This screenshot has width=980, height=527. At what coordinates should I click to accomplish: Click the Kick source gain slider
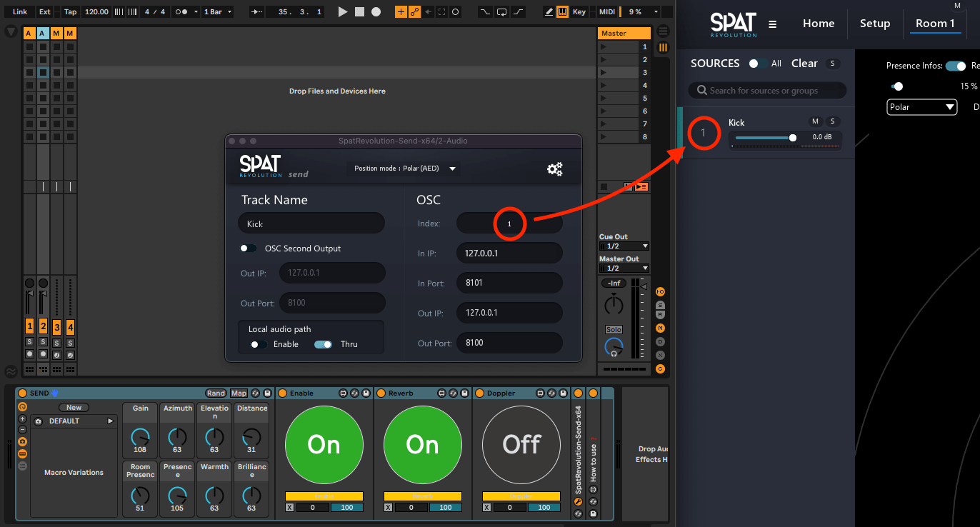pos(764,137)
